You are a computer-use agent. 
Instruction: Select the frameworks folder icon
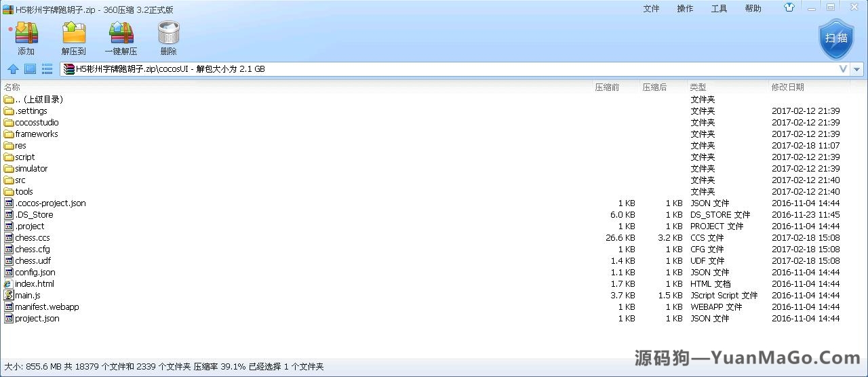coord(9,134)
